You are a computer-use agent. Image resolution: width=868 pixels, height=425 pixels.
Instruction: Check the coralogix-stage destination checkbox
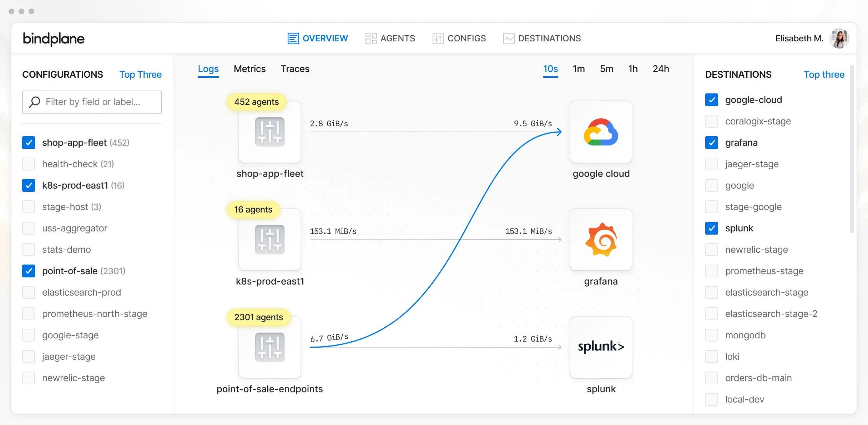point(711,121)
